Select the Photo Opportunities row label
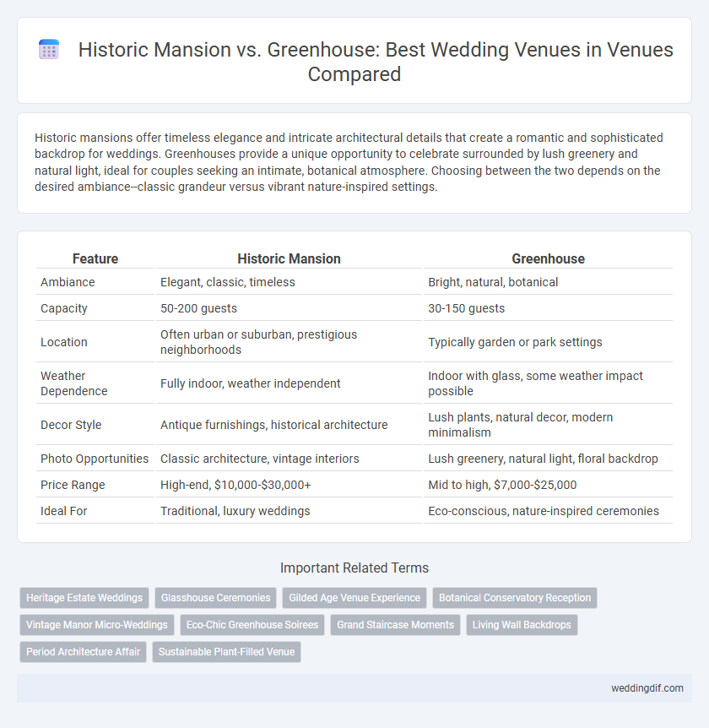Image resolution: width=709 pixels, height=728 pixels. tap(95, 459)
